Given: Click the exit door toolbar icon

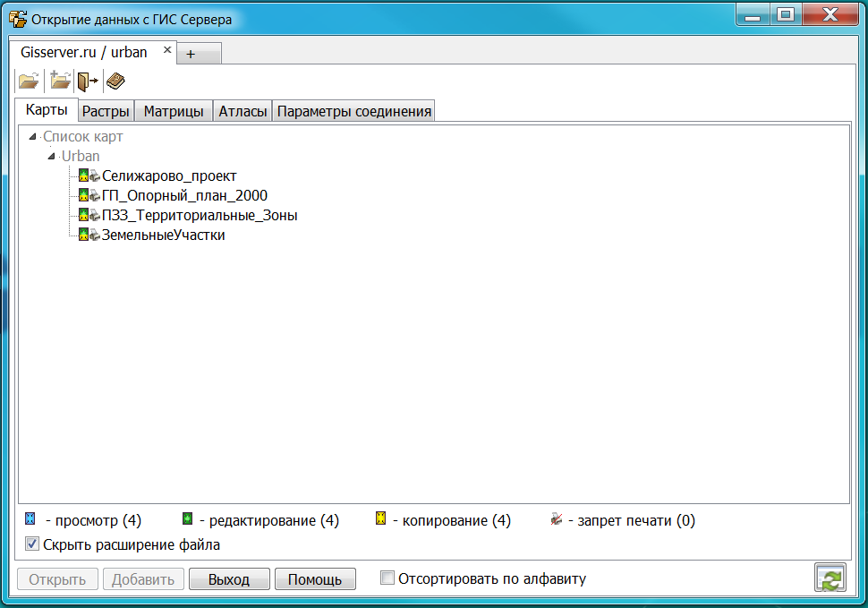Looking at the screenshot, I should 88,81.
